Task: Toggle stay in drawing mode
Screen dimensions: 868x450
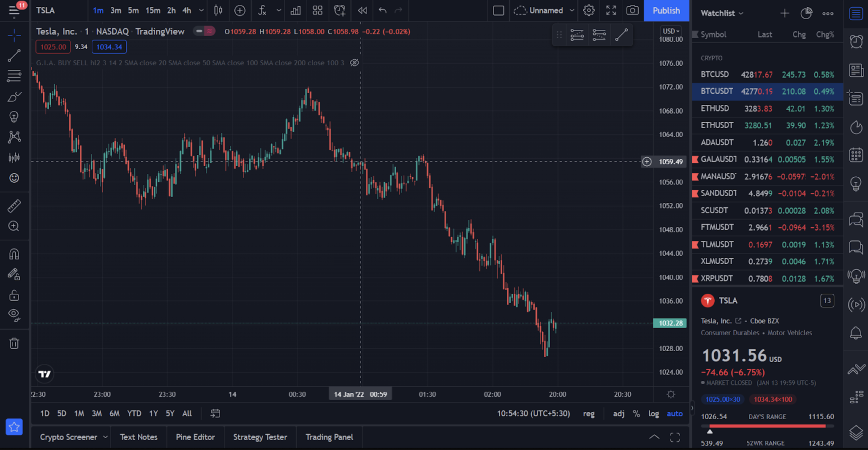Action: coord(14,274)
